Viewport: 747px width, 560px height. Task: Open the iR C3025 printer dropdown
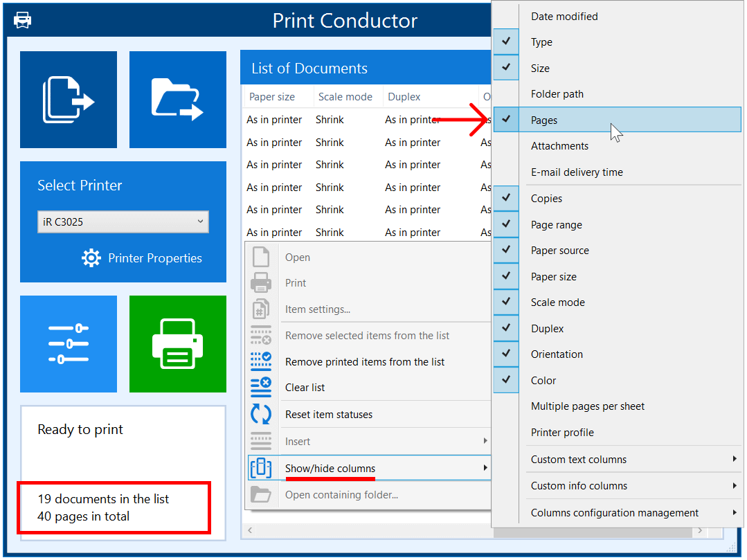coord(123,222)
